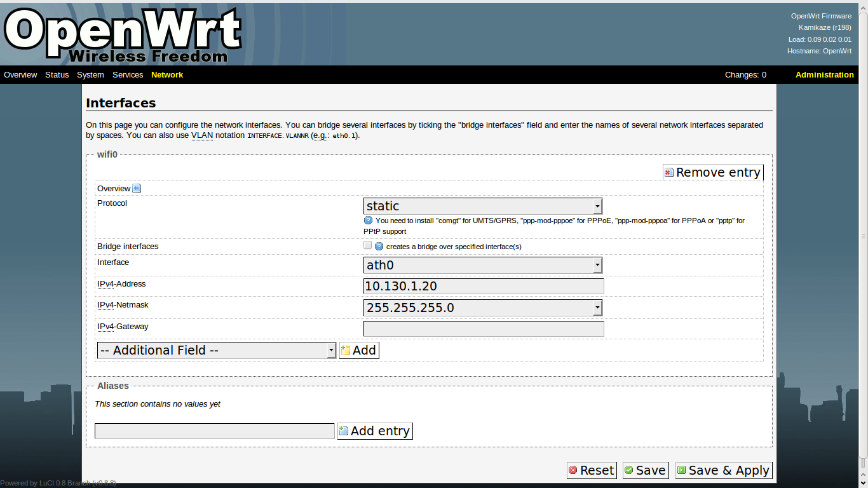Click the IPv4-Gateway field label
Screen dimensions: 868x488
click(x=123, y=327)
